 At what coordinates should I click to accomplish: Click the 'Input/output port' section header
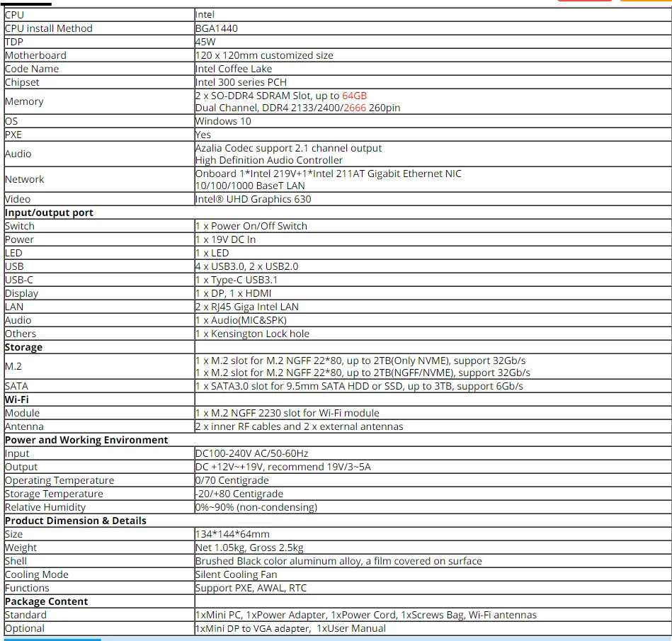(x=49, y=212)
